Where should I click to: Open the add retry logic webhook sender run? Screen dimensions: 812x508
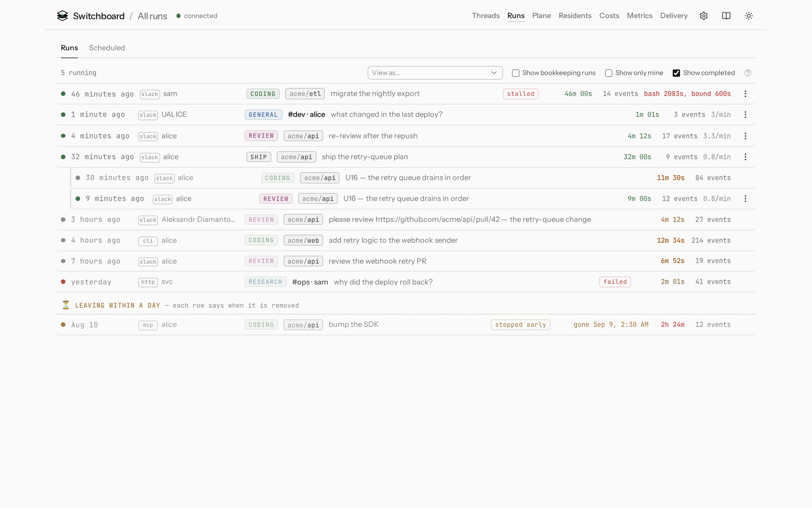[406, 240]
